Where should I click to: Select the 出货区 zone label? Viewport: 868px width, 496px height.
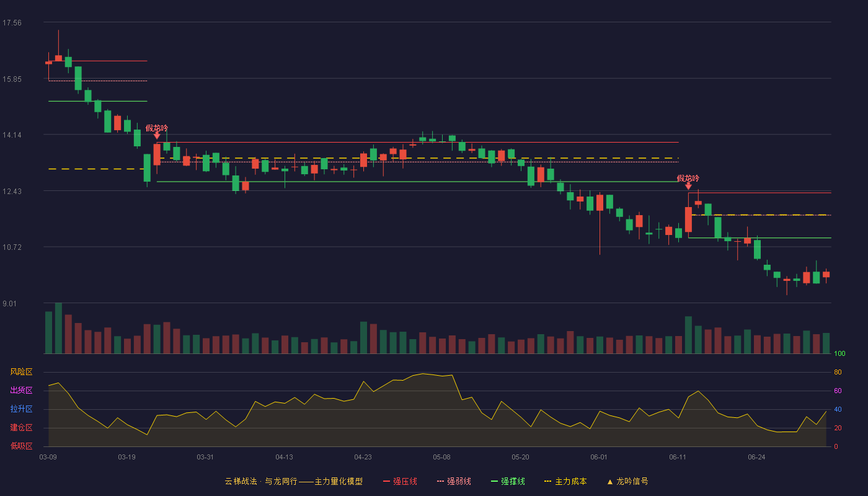pyautogui.click(x=22, y=391)
